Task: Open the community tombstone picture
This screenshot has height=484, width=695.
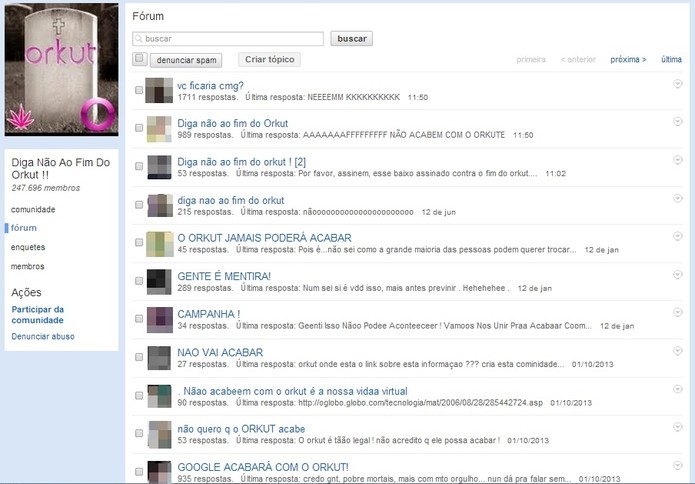Action: point(61,69)
